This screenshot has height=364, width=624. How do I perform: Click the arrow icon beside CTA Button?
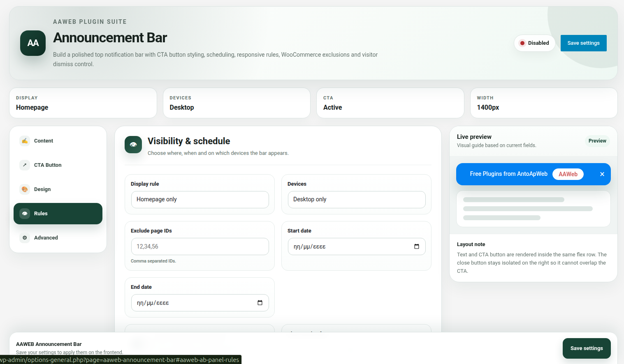tap(25, 165)
